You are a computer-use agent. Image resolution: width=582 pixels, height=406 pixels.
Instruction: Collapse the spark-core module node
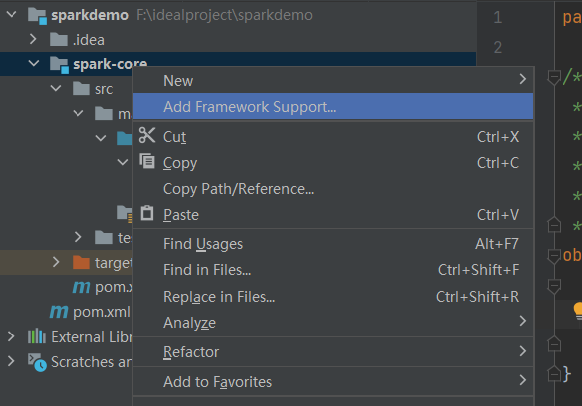click(34, 63)
